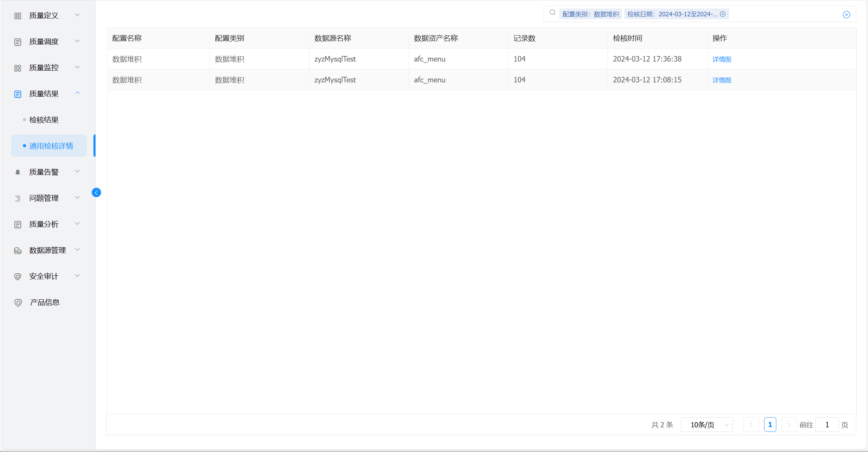Collapse the sidebar with the blue arrow button
868x452 pixels.
96,193
